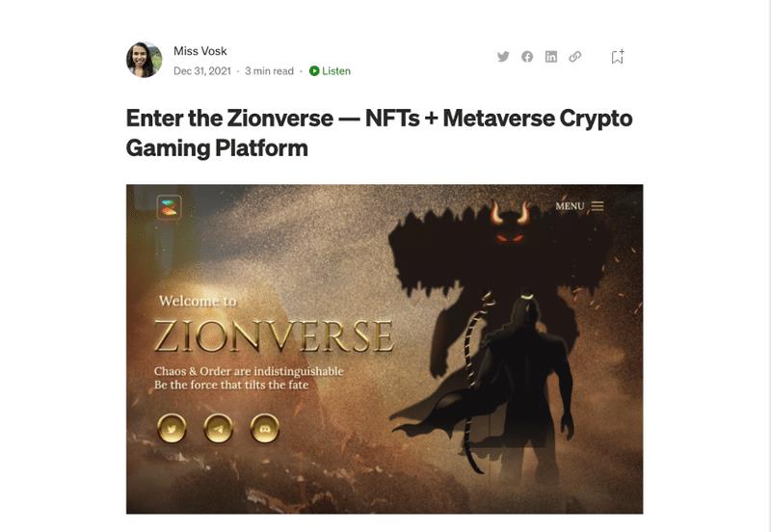Image resolution: width=771 pixels, height=532 pixels.
Task: Click the author avatar photo
Action: pyautogui.click(x=144, y=60)
